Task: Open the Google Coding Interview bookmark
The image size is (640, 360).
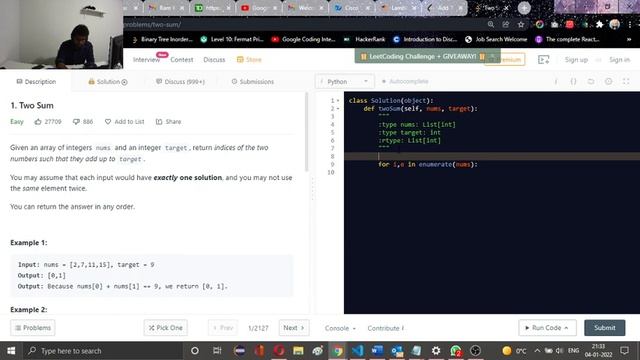Action: 304,39
